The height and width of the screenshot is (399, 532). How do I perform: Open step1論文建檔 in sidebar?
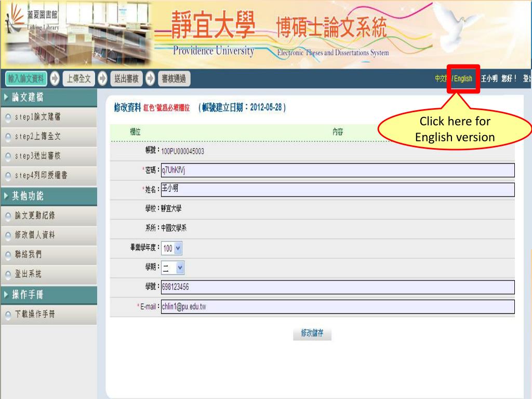point(49,117)
